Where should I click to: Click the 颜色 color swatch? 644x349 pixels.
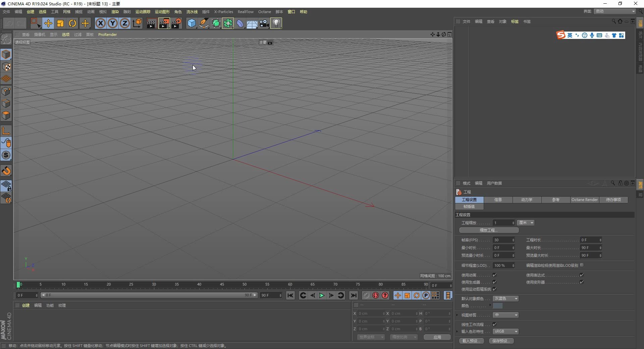pyautogui.click(x=498, y=306)
